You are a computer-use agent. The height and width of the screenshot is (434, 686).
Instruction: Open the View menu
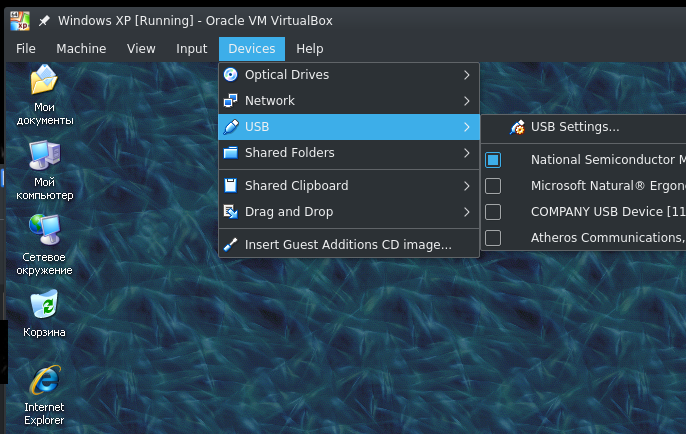coord(141,49)
